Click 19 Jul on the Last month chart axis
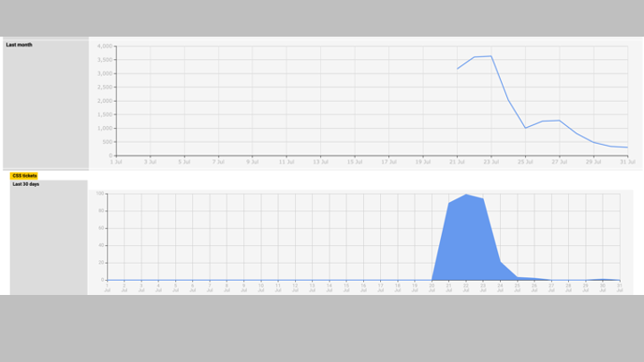 423,162
